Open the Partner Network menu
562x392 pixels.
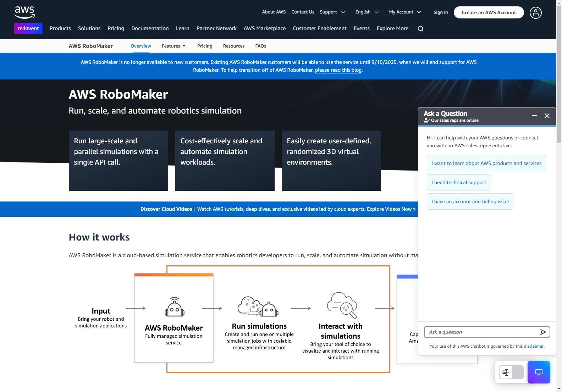pyautogui.click(x=216, y=28)
